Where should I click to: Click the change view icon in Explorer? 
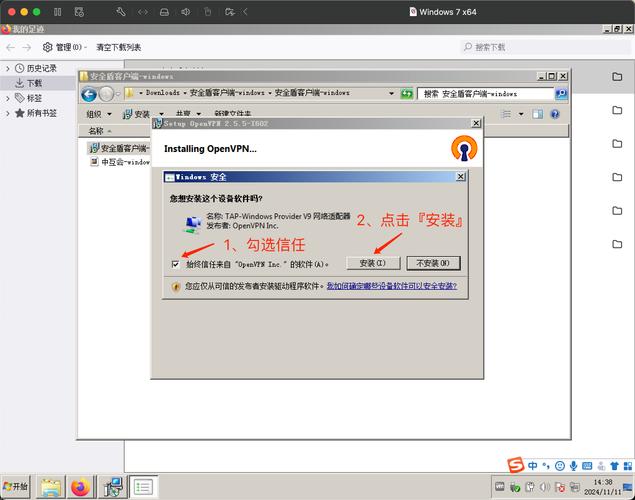coord(506,114)
